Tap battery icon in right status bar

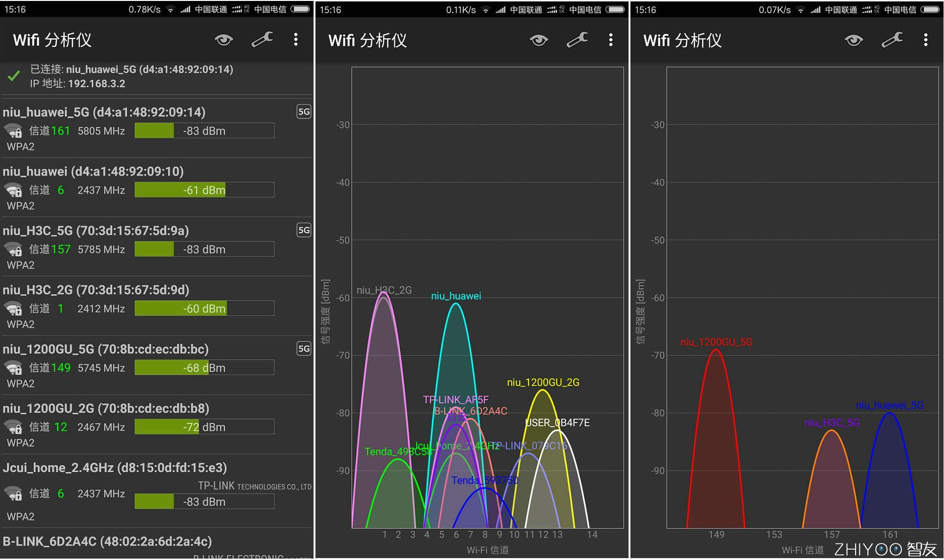click(x=930, y=9)
